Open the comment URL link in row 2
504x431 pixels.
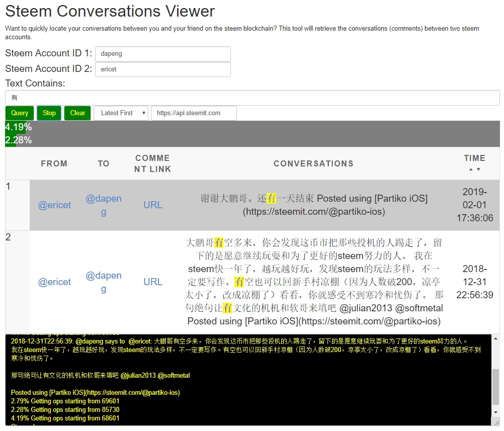coord(152,282)
